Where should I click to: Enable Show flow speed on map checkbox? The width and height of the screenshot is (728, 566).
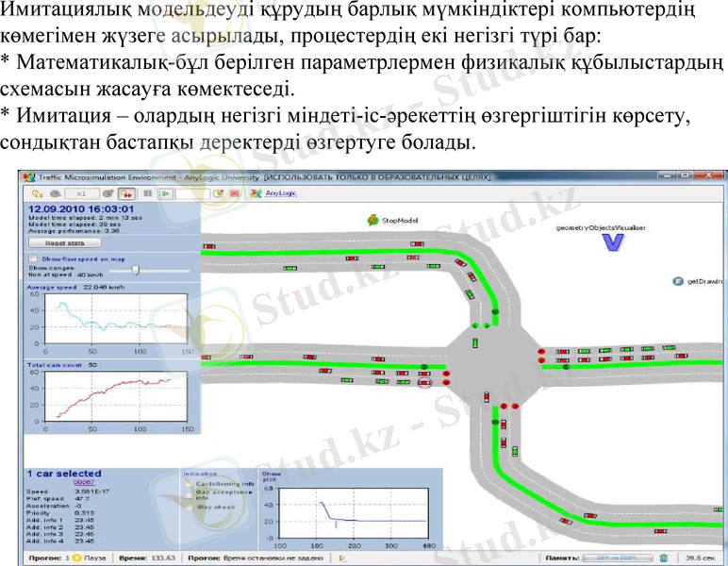click(33, 258)
